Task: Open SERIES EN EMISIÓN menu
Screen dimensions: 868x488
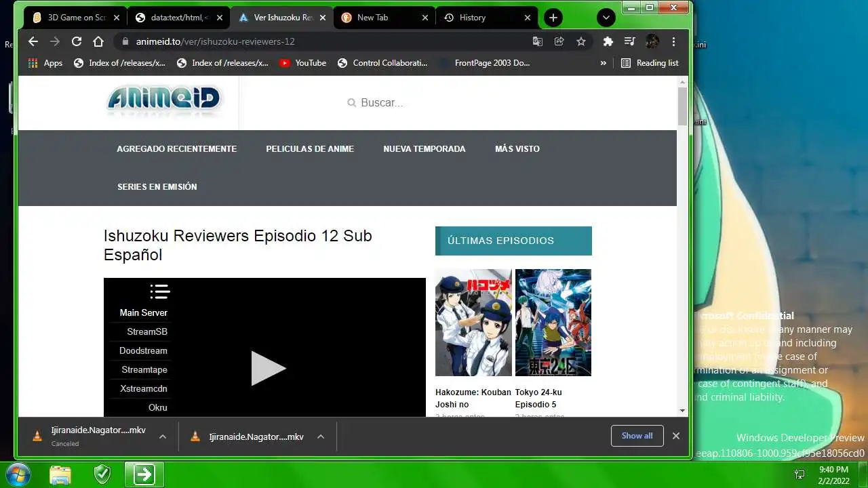Action: pyautogui.click(x=157, y=187)
